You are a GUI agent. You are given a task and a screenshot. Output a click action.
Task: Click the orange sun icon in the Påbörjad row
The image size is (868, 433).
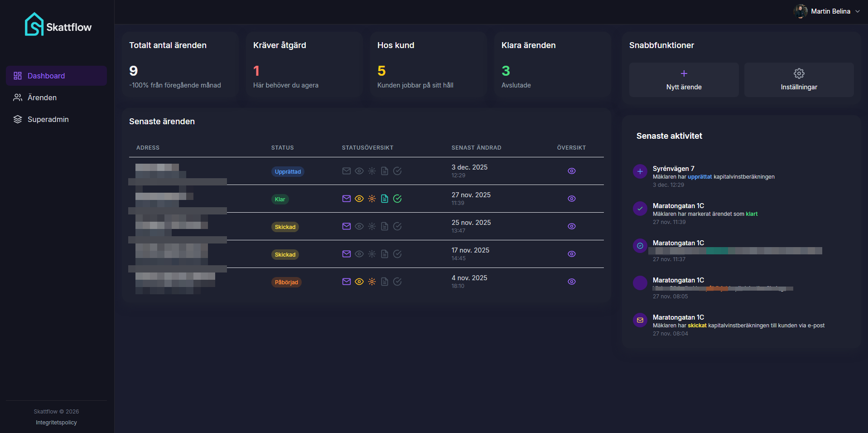coord(372,282)
